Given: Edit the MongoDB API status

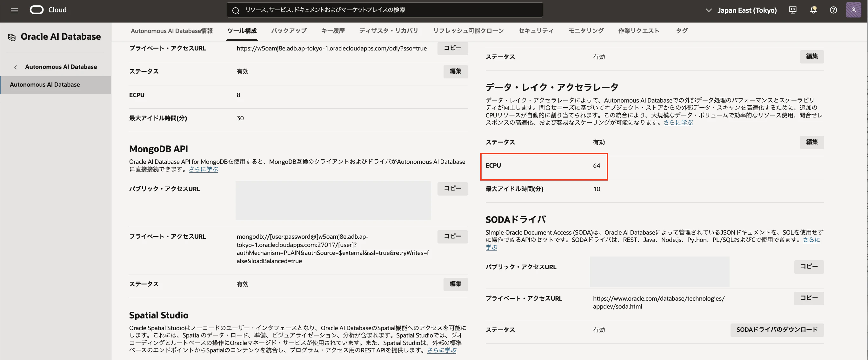Looking at the screenshot, I should coord(455,284).
